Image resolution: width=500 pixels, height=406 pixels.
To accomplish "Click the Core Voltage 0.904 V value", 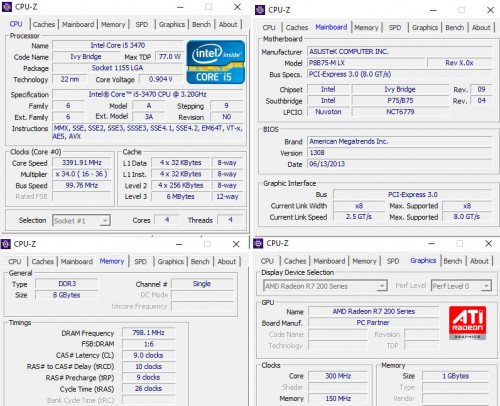I will [x=161, y=79].
